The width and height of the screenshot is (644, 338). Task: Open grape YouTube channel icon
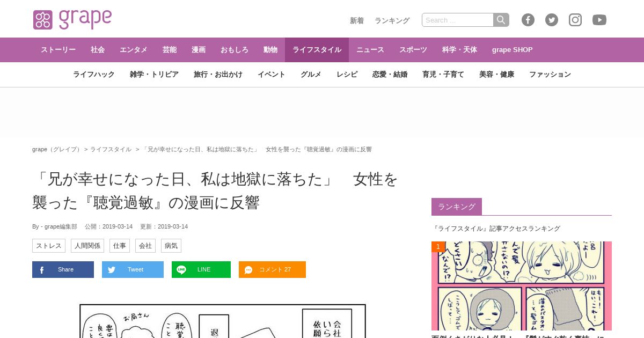click(599, 20)
